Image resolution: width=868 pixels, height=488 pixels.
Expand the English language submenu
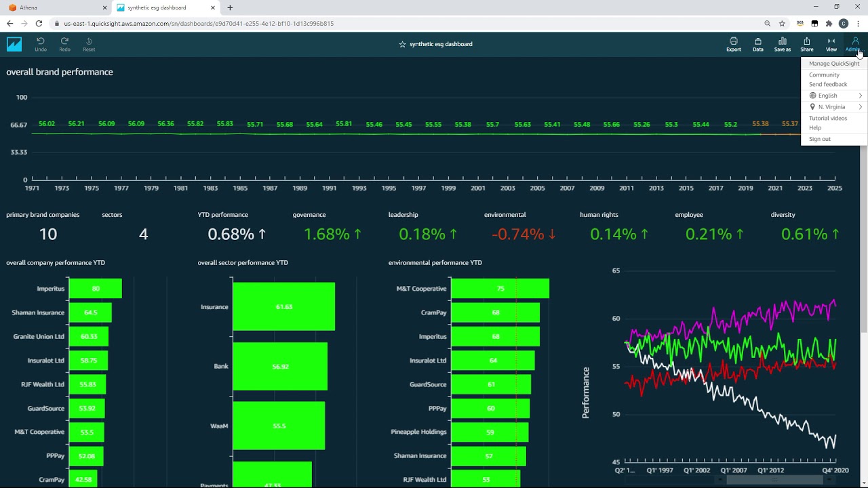pyautogui.click(x=833, y=96)
